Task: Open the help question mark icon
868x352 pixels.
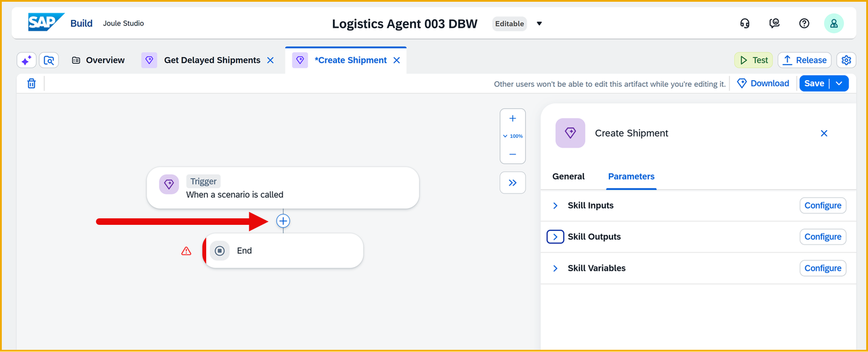Action: [x=804, y=24]
